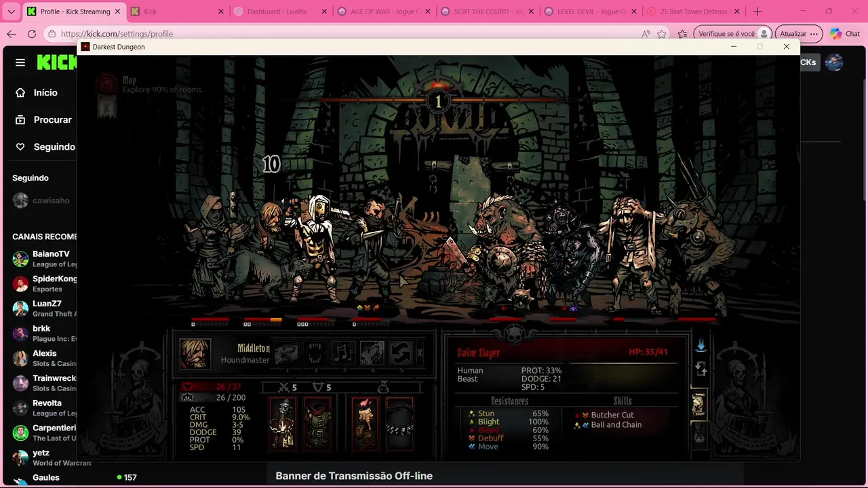Bookmark the page with the star icon
The width and height of the screenshot is (868, 488).
661,34
